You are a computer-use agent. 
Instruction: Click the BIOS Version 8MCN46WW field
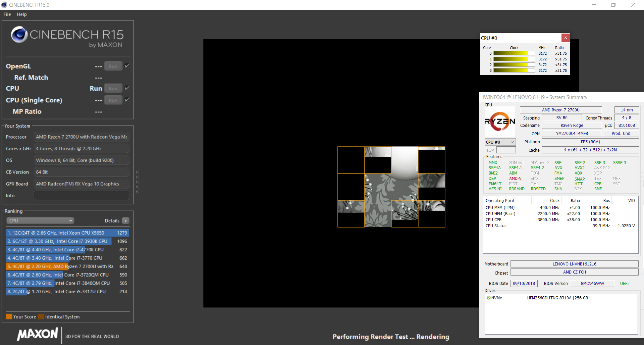(592, 283)
